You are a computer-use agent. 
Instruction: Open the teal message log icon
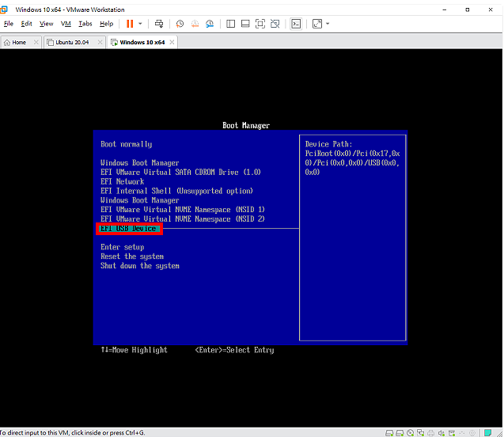487,432
